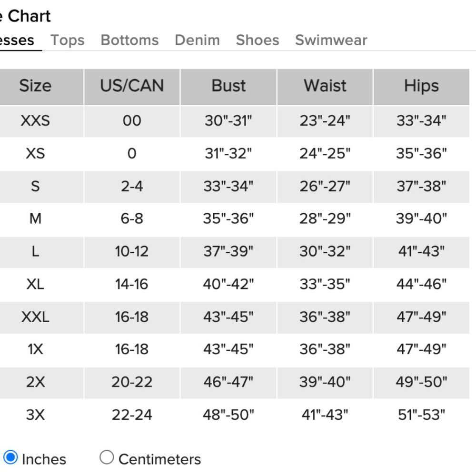Viewport: 476px width, 476px height.
Task: Select the Inches radio button
Action: click(x=10, y=458)
